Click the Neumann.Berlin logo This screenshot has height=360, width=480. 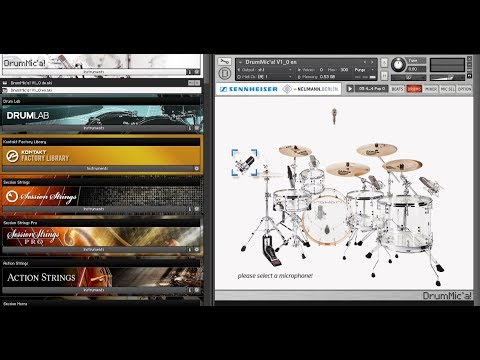click(x=310, y=89)
